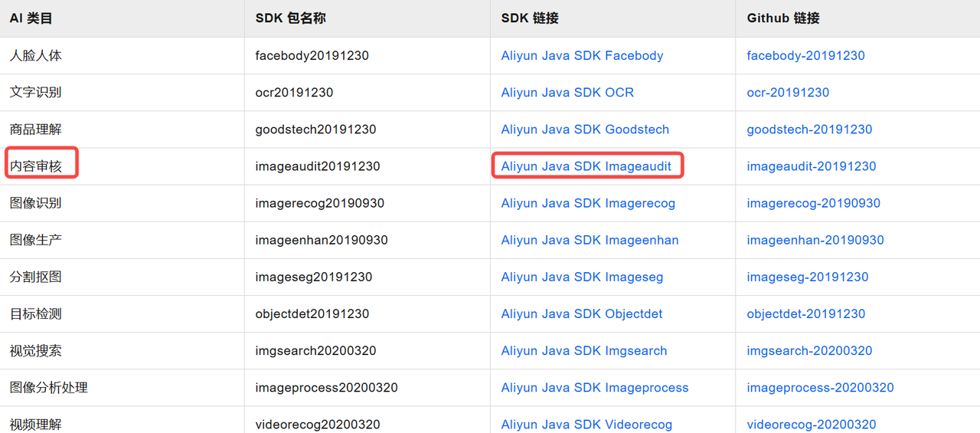This screenshot has width=980, height=433.
Task: Open imageaudit-20191230 Github link
Action: tap(812, 166)
